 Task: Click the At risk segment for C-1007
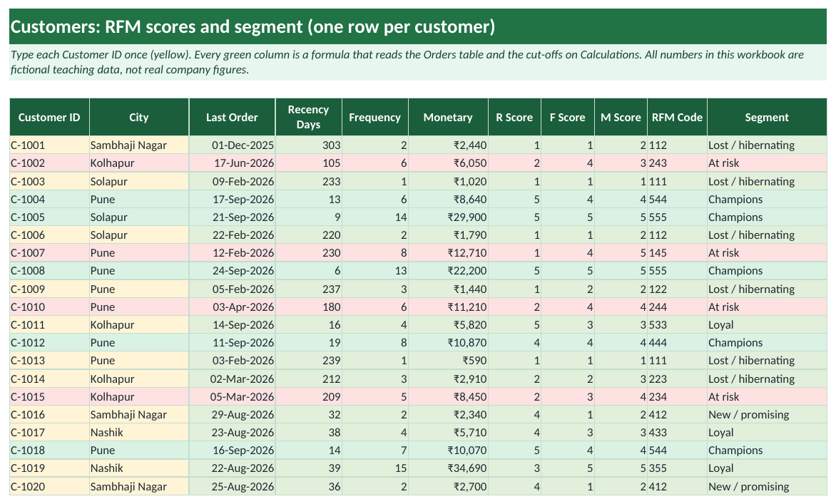tap(767, 253)
